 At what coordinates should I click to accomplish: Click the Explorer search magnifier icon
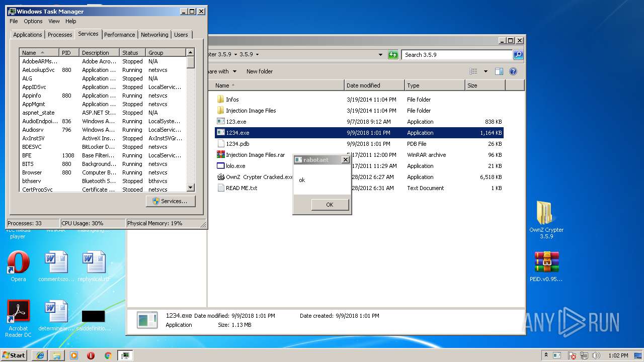point(518,55)
